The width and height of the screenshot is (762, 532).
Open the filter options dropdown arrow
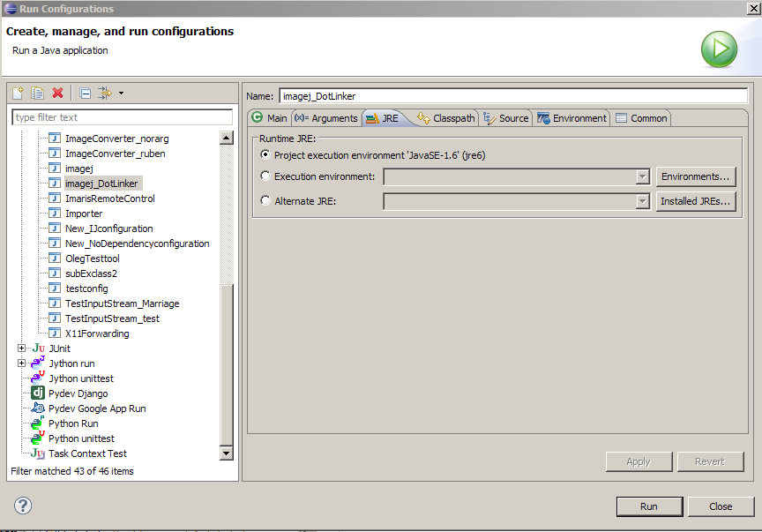[121, 93]
